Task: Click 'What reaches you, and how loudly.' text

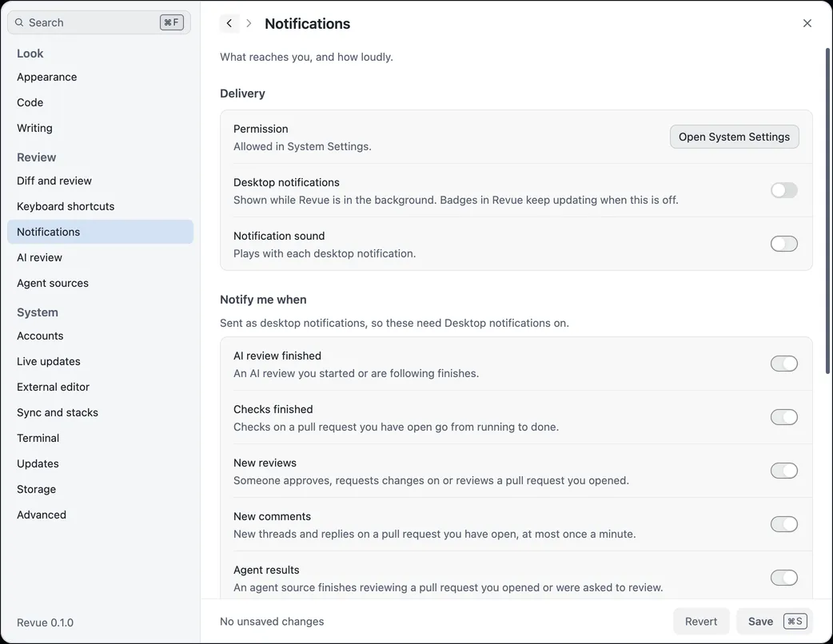Action: 306,57
